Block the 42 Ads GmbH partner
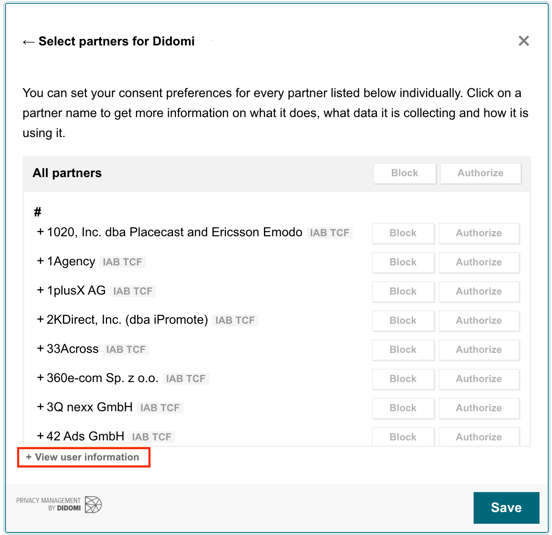Viewport: 552px width, 535px height. coord(403,437)
